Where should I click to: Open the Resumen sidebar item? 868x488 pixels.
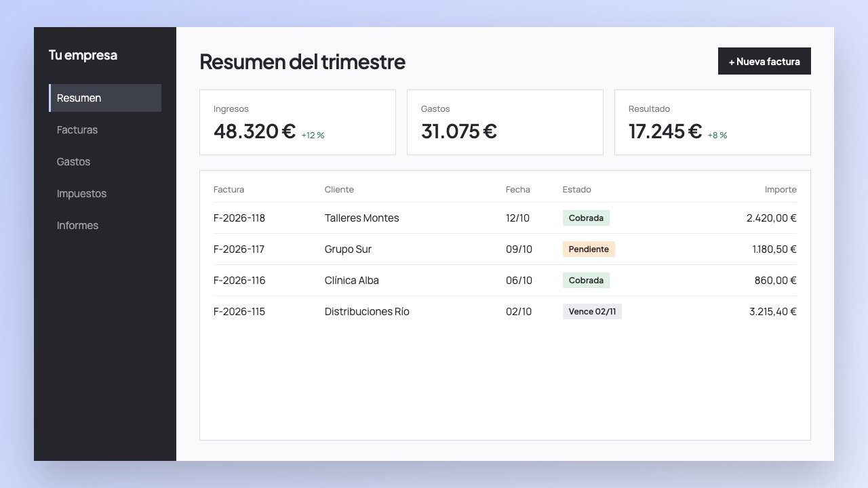[105, 98]
